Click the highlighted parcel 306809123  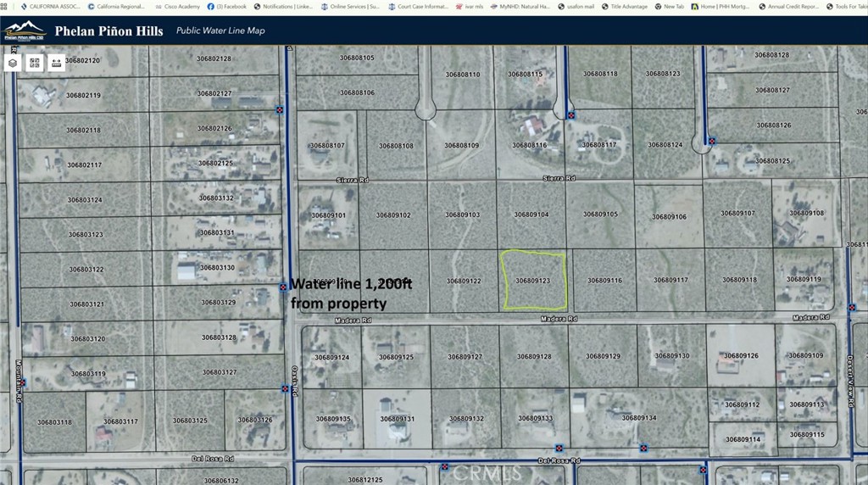coord(534,280)
